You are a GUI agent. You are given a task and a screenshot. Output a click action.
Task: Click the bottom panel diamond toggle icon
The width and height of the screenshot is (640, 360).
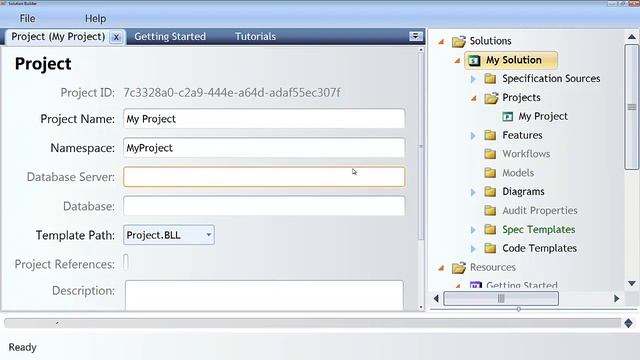pyautogui.click(x=629, y=323)
